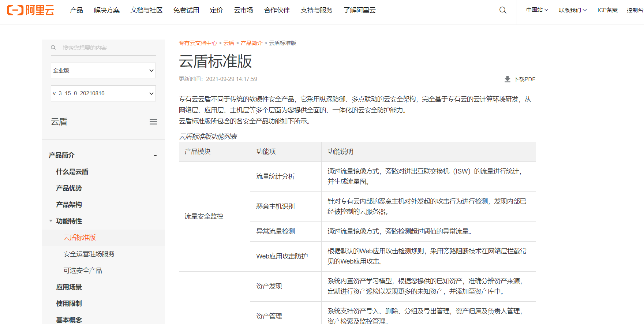The width and height of the screenshot is (644, 324).
Task: Open 使用限制 in sidebar
Action: pyautogui.click(x=69, y=303)
